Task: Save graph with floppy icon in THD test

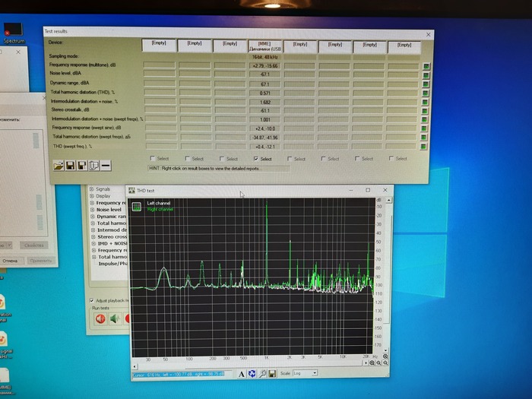Action: tap(272, 374)
